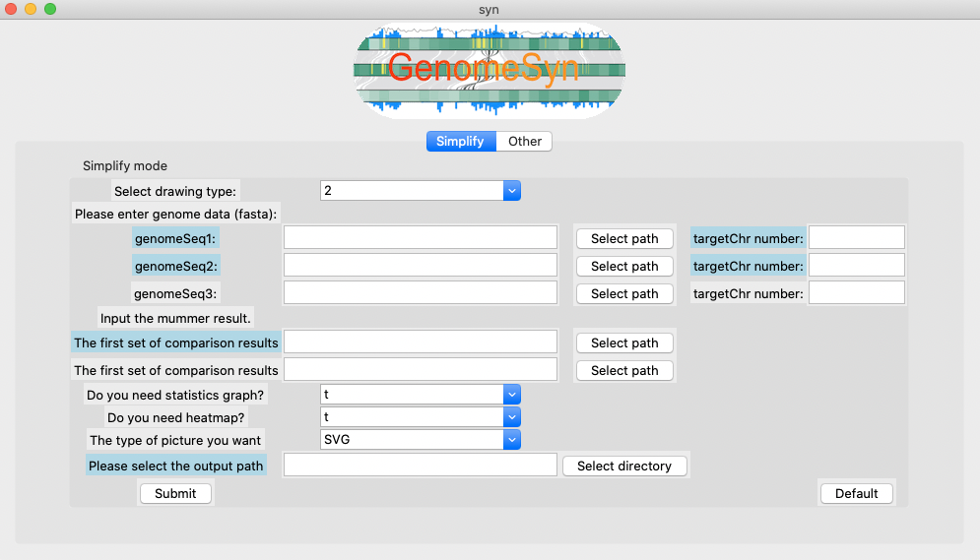Click the green macOS zoom button
The height and width of the screenshot is (560, 980).
point(50,9)
